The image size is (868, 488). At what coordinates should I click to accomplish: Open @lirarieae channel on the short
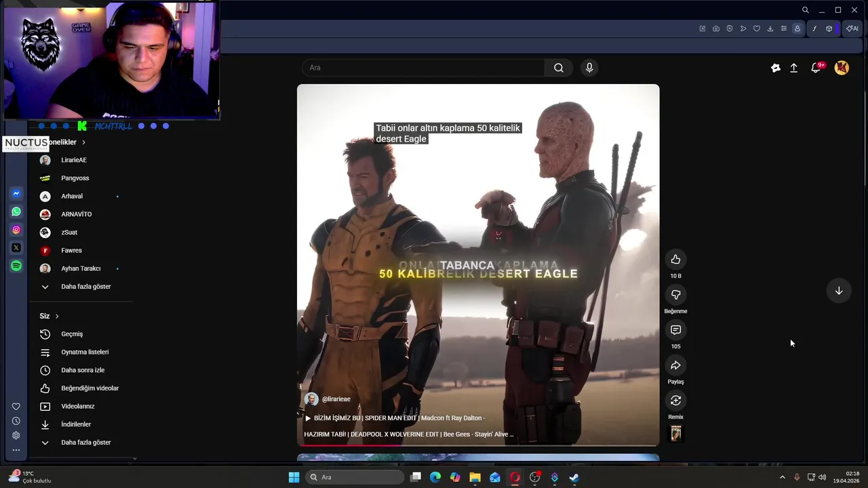(x=336, y=399)
